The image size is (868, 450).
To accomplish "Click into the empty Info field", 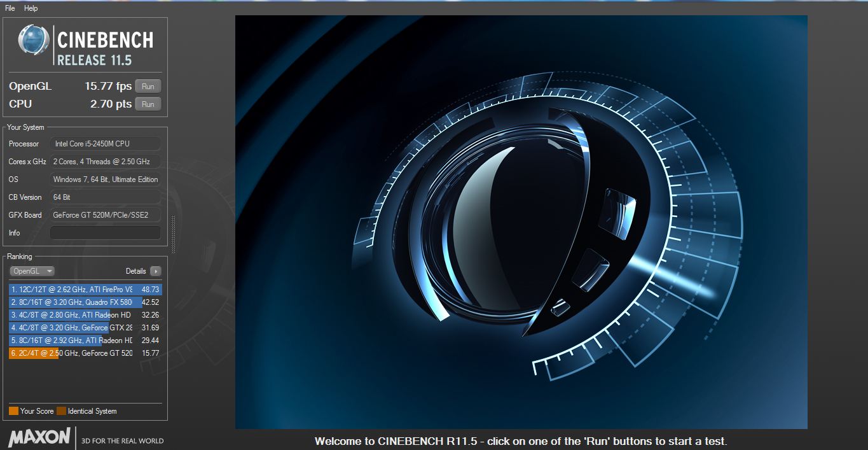I will click(x=106, y=233).
